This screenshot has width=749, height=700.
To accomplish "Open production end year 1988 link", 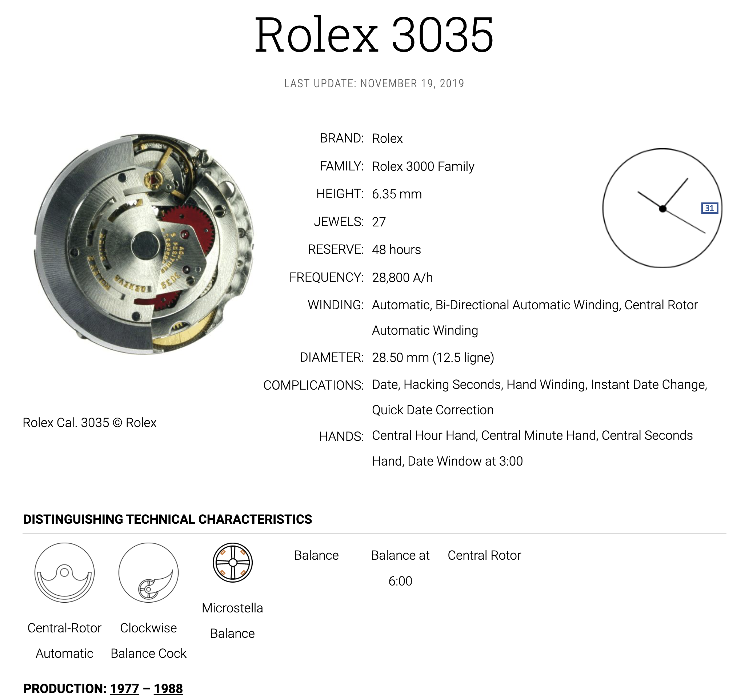I will tap(168, 689).
